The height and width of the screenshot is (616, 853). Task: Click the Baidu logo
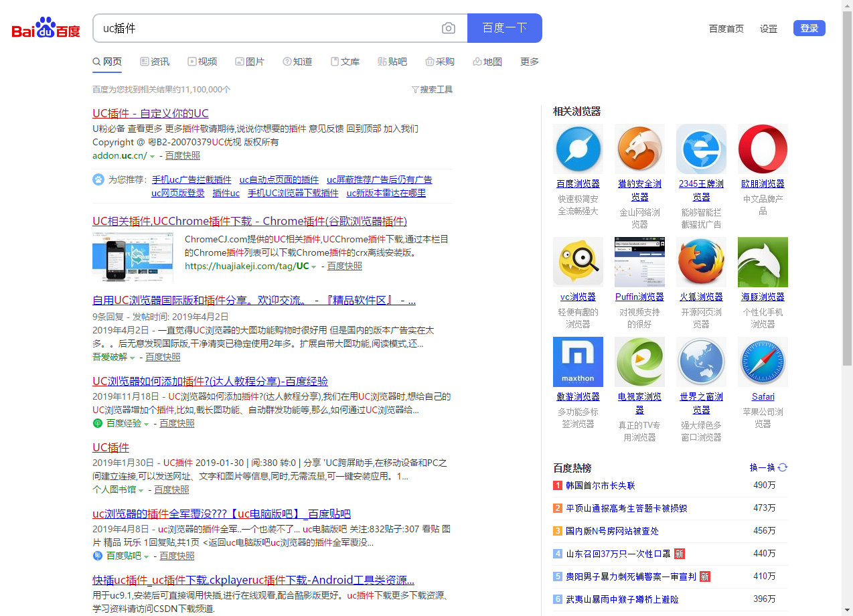tap(46, 28)
